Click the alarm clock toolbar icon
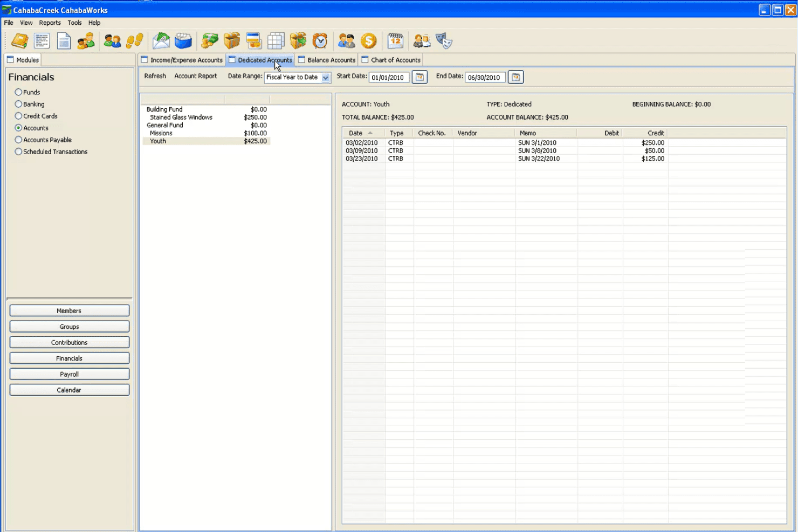 pos(320,41)
